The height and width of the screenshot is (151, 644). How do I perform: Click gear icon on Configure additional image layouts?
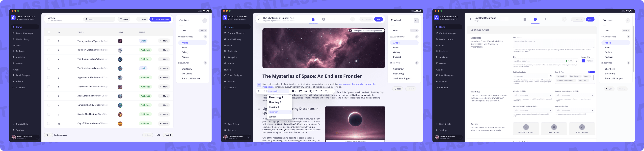point(351,31)
